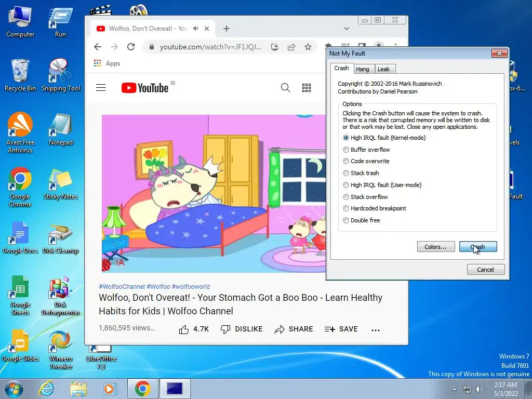Launch Disk Cleanup desktop shortcut
Image resolution: width=532 pixels, height=399 pixels.
[60, 237]
